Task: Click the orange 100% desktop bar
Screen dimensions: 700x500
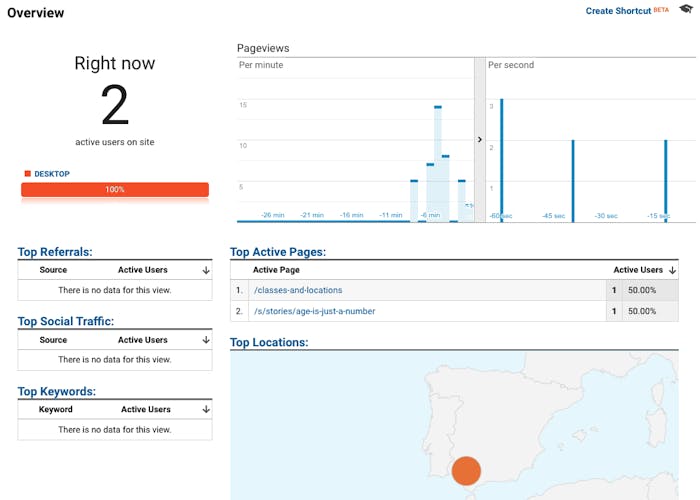Action: 115,190
